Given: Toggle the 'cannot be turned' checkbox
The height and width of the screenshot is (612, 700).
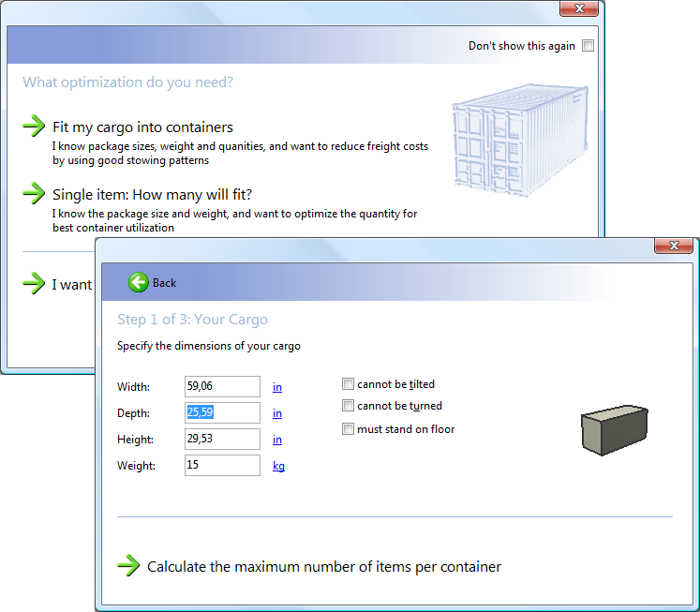Looking at the screenshot, I should click(349, 407).
